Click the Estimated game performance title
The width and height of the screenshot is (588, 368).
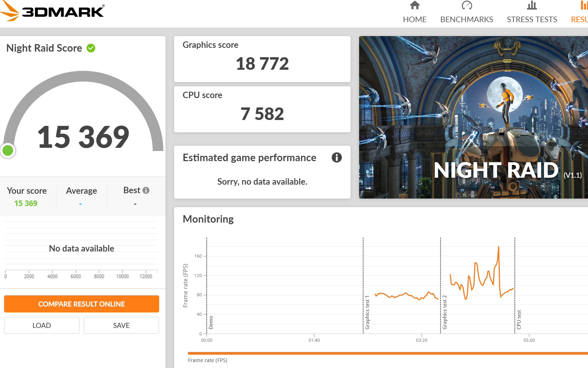(249, 158)
